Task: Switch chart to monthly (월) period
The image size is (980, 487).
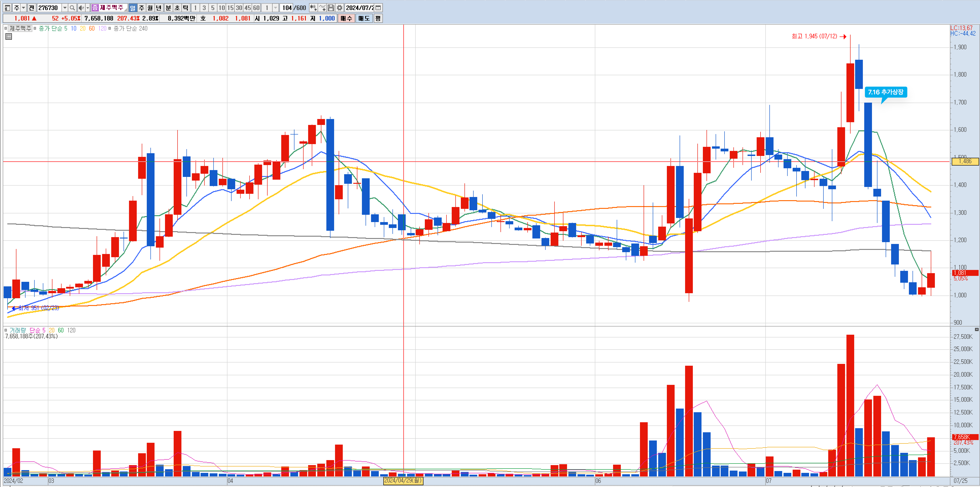Action: (x=150, y=8)
